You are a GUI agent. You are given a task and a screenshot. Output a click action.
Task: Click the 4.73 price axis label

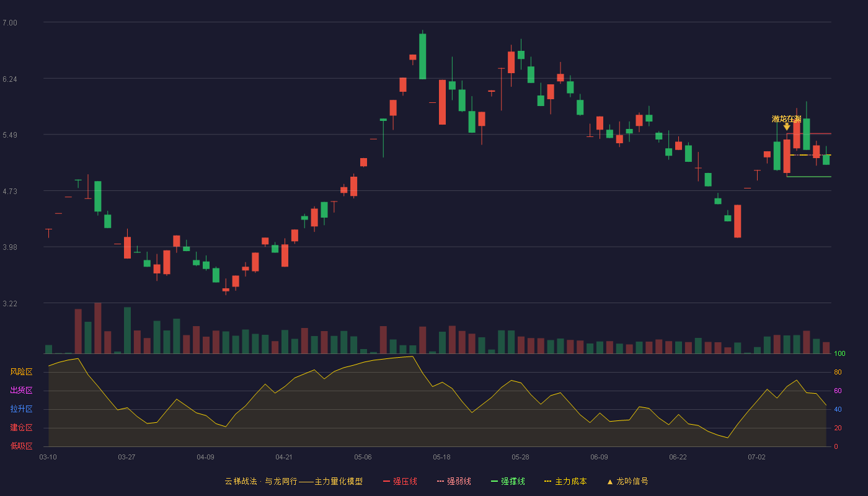[10, 192]
